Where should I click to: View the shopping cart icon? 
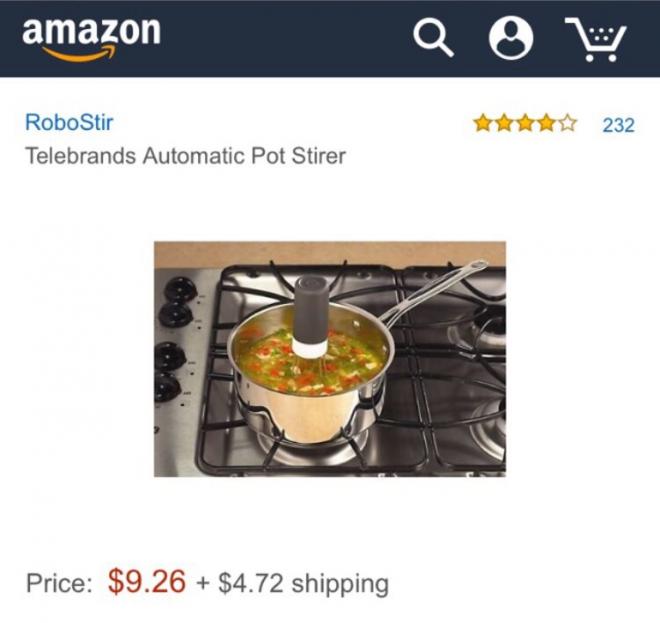pos(596,39)
